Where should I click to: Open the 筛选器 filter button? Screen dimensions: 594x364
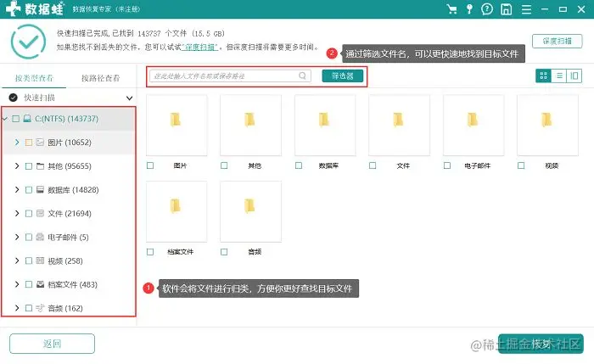pyautogui.click(x=343, y=76)
